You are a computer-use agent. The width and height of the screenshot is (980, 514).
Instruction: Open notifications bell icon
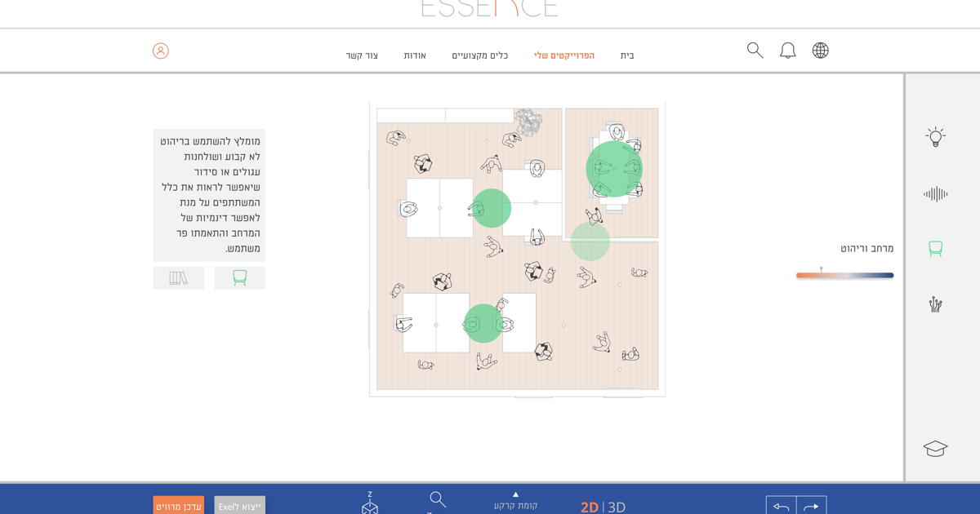(787, 51)
